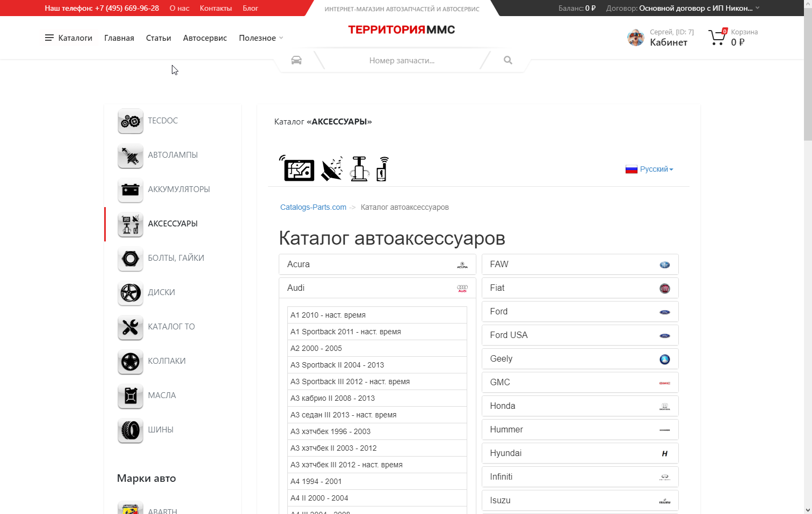
Task: Open the Кабинет account link
Action: click(669, 42)
